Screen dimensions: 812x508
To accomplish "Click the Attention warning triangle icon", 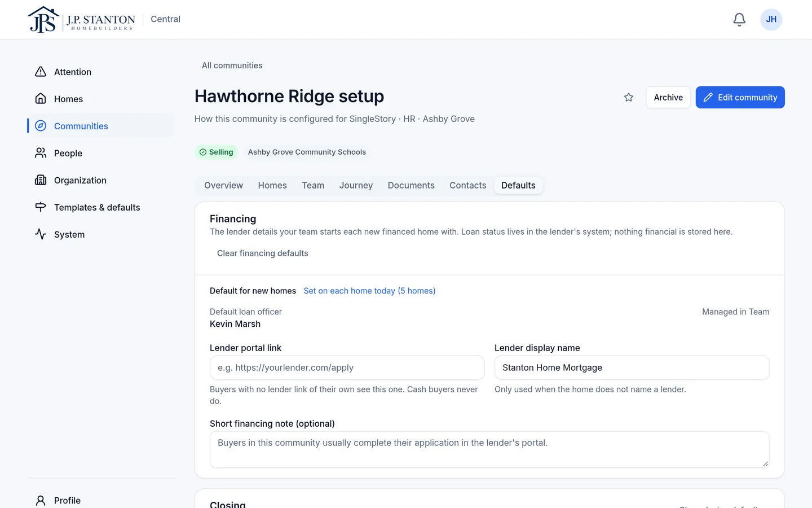I will tap(41, 72).
